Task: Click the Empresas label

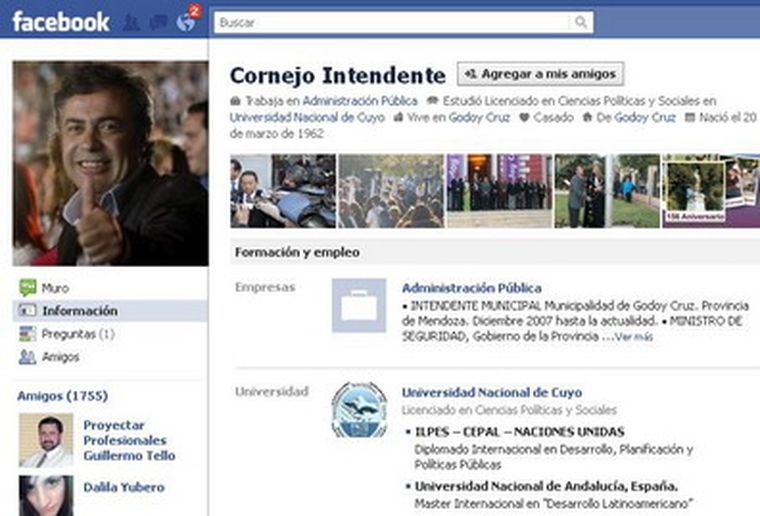Action: tap(265, 287)
